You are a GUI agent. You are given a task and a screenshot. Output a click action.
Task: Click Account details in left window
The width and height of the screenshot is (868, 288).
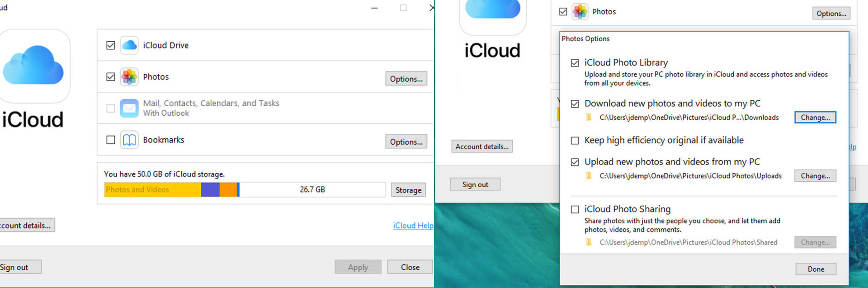(x=27, y=225)
